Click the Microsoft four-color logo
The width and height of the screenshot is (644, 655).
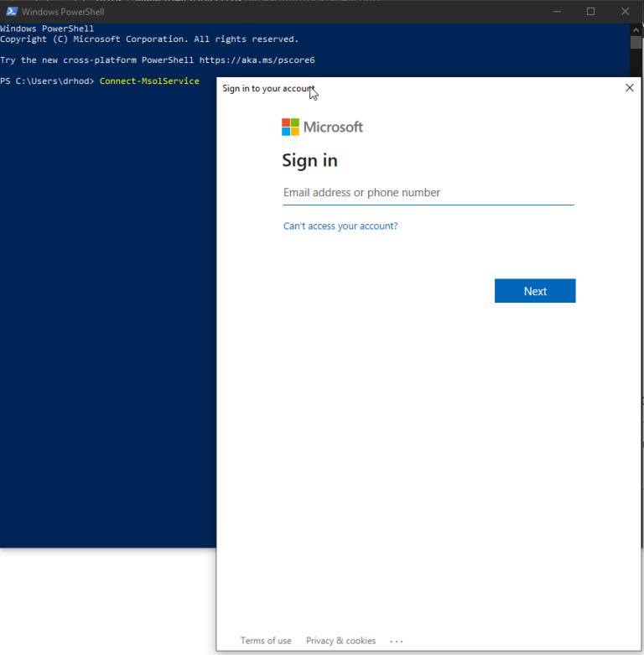[x=290, y=127]
